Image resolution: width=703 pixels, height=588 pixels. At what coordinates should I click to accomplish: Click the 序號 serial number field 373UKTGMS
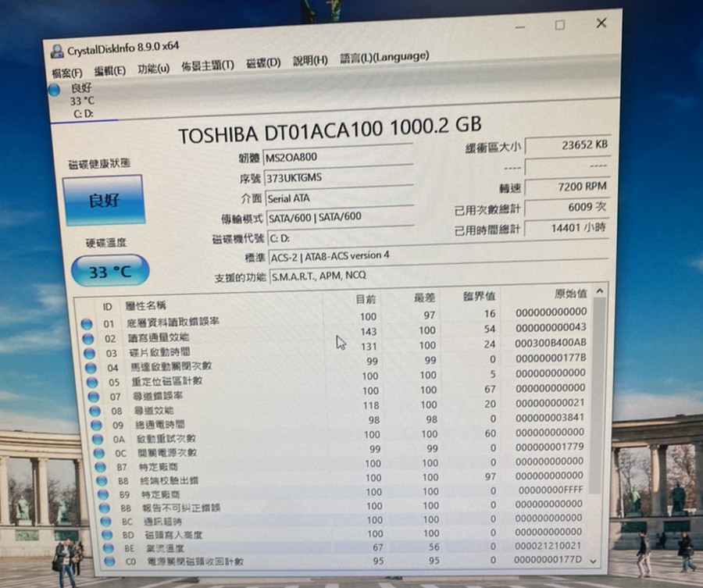pyautogui.click(x=338, y=178)
